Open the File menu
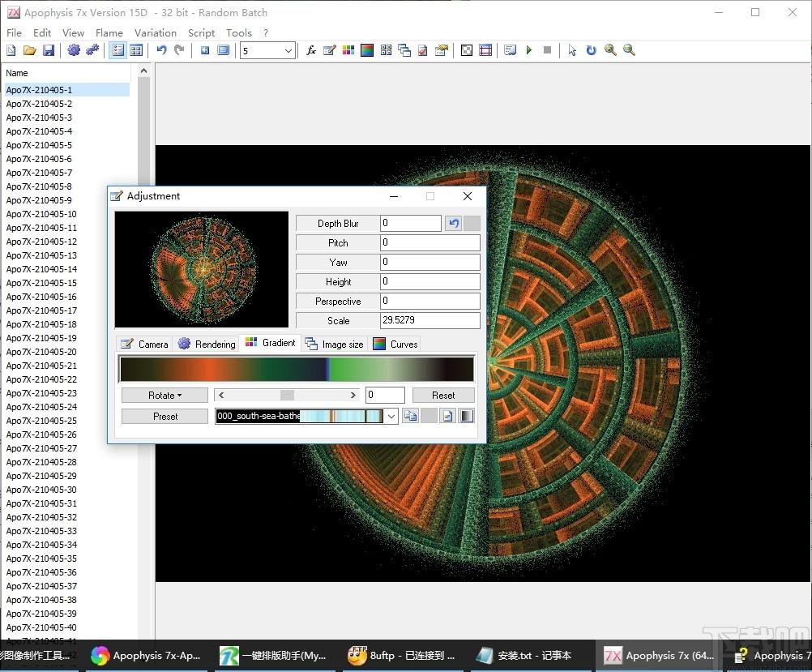This screenshot has height=672, width=812. point(14,32)
